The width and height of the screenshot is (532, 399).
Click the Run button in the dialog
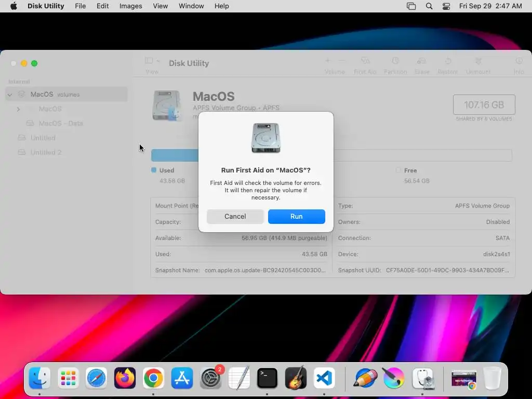(296, 217)
